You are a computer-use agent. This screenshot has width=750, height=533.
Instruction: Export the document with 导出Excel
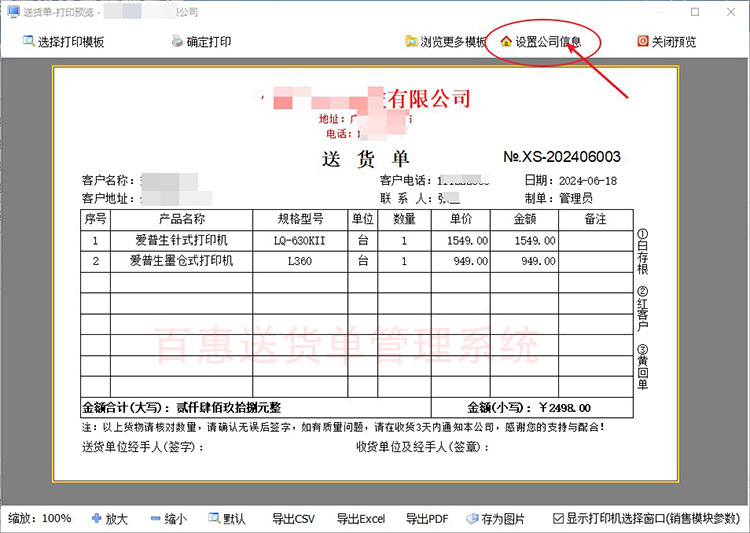point(360,519)
